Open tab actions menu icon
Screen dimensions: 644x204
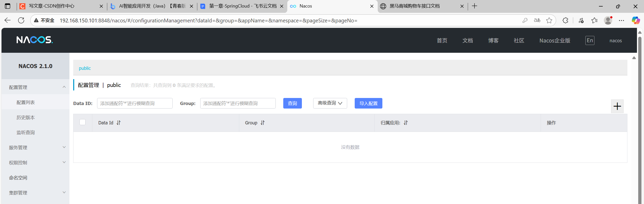pyautogui.click(x=8, y=6)
